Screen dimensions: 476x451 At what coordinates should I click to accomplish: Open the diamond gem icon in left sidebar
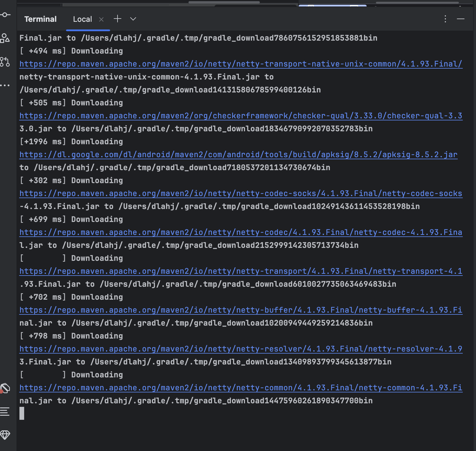[5, 435]
